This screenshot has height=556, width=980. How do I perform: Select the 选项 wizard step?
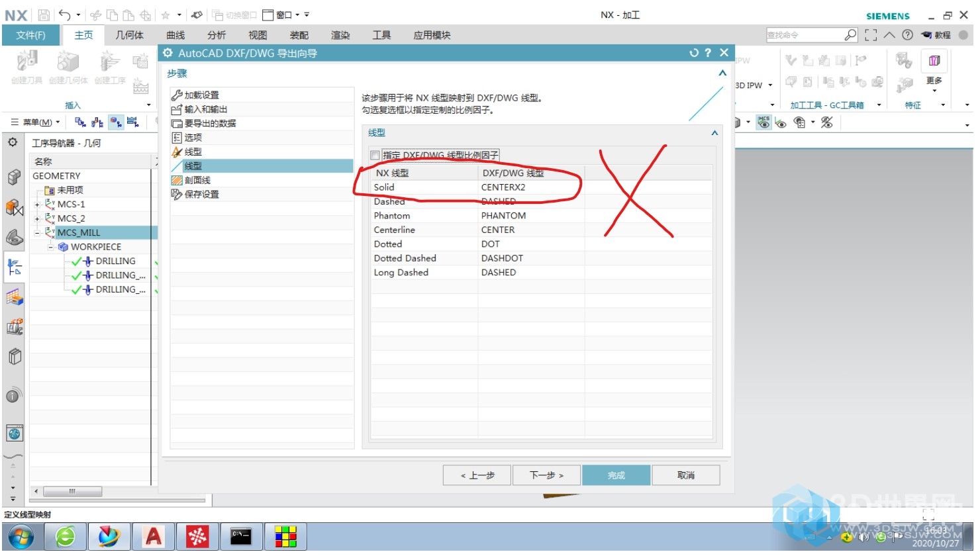tap(262, 138)
